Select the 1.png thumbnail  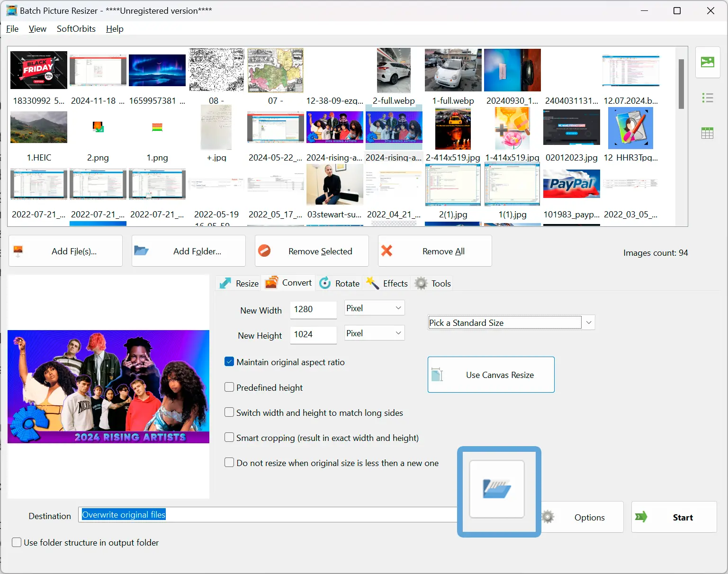tap(157, 127)
